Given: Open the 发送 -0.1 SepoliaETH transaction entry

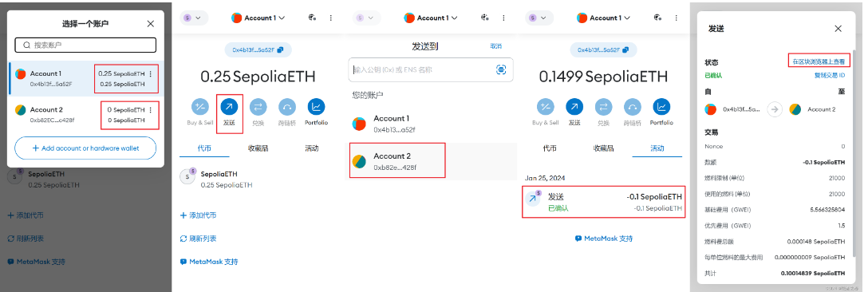Looking at the screenshot, I should 603,202.
